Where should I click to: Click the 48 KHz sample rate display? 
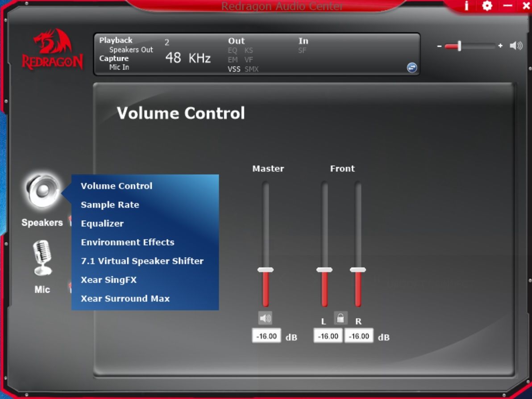pyautogui.click(x=188, y=58)
